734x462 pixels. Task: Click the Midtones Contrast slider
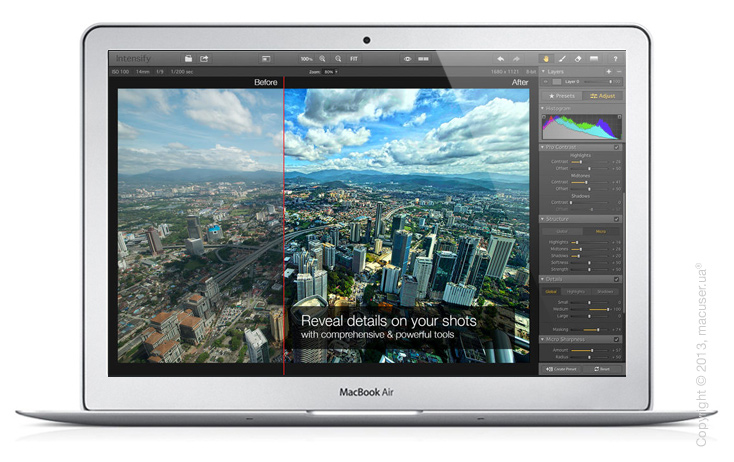(x=590, y=182)
